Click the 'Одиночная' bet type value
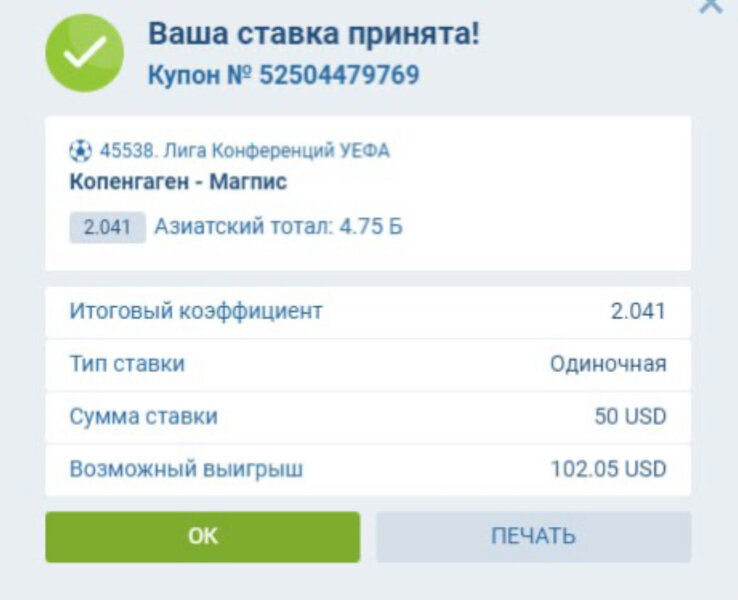This screenshot has width=738, height=600. coord(608,364)
